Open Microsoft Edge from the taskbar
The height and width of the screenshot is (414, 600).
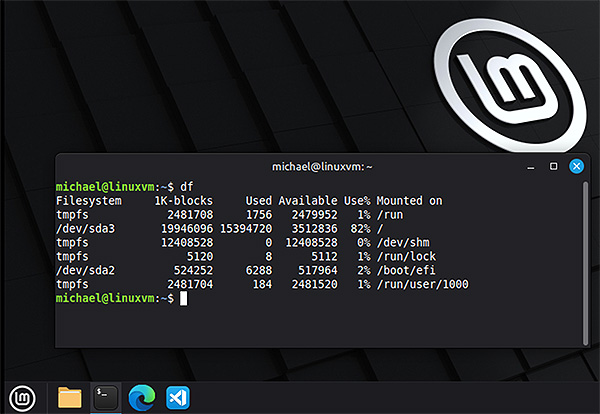[142, 398]
